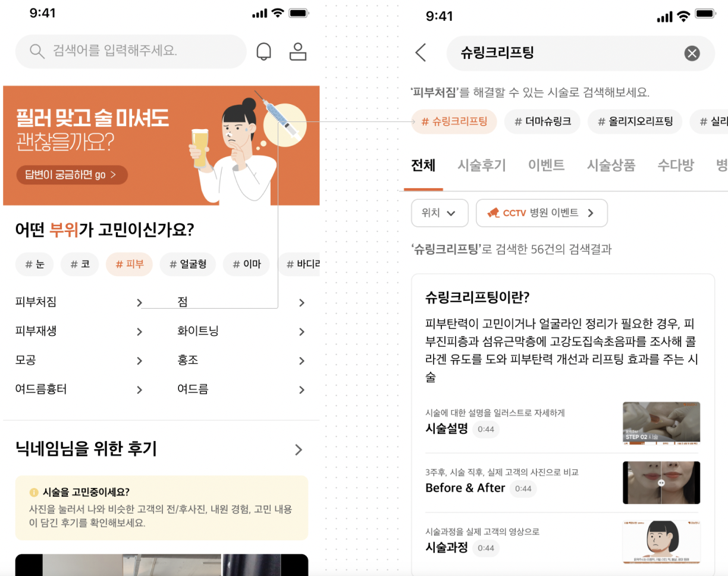Open the notification bell icon
This screenshot has width=728, height=576.
click(x=263, y=51)
